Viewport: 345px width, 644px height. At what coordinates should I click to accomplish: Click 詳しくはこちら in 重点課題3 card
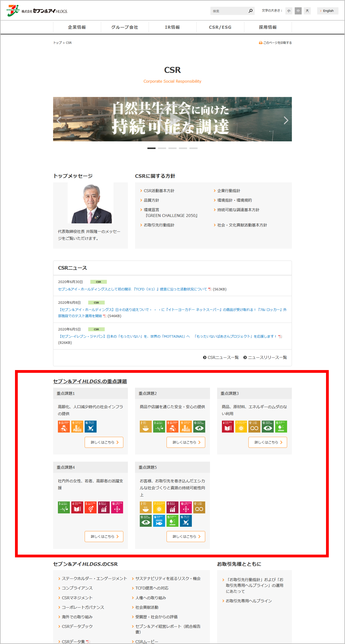[x=268, y=442]
